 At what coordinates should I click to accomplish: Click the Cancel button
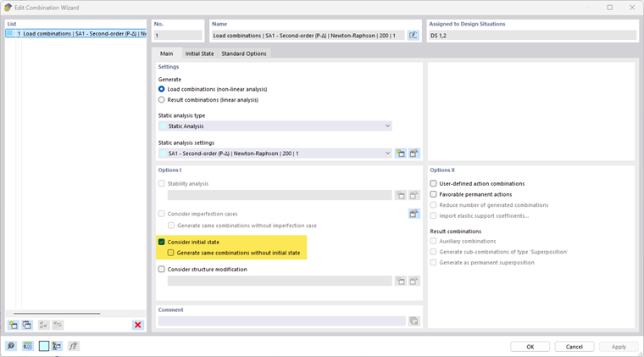tap(575, 346)
